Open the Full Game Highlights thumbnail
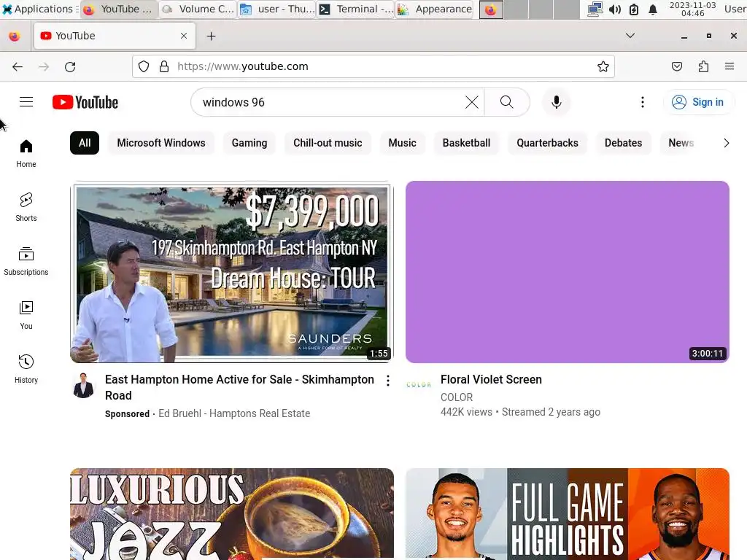 (x=568, y=514)
